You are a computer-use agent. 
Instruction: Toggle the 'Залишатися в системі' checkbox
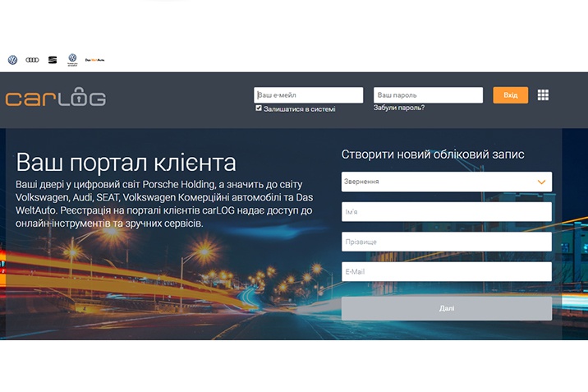[x=259, y=108]
